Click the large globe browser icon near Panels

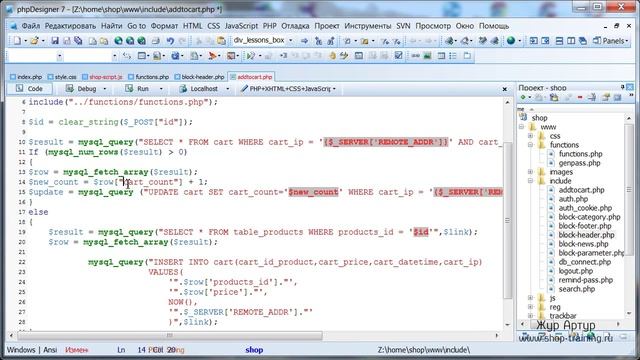click(511, 41)
